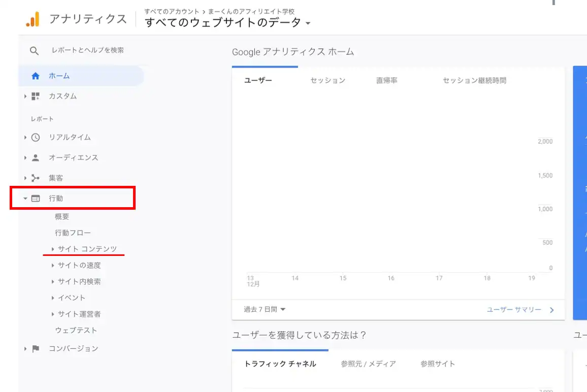Click the Google アナリティクス ホーム heading

click(x=293, y=52)
